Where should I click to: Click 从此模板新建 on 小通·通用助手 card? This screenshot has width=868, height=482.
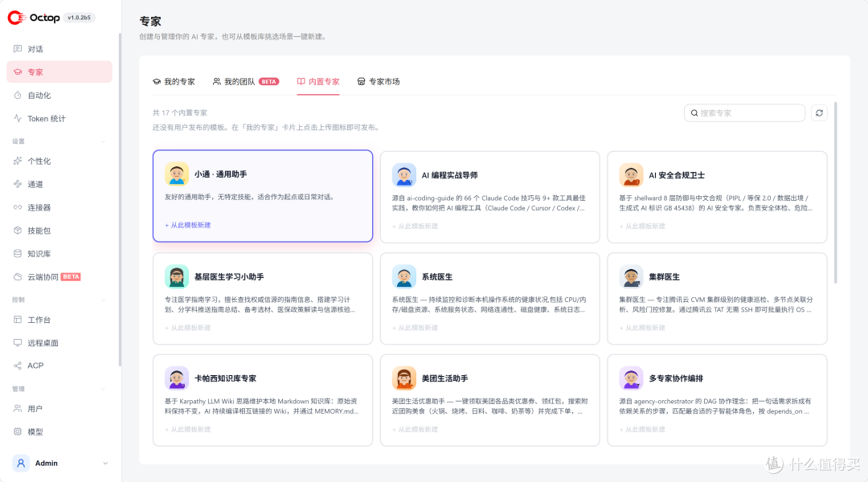[x=187, y=225]
